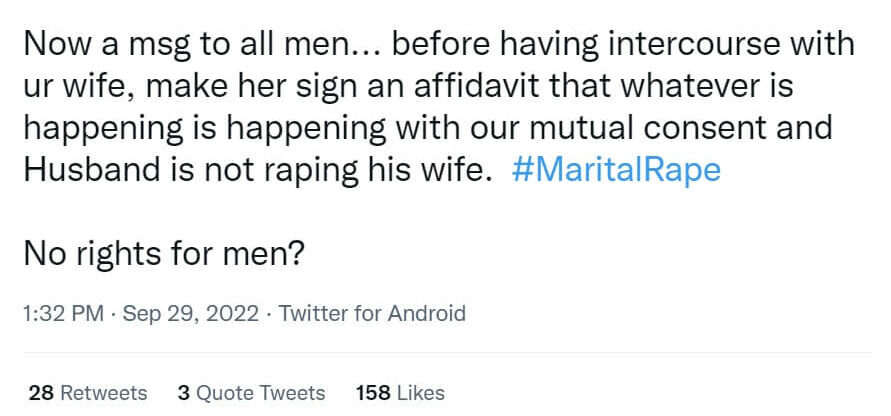Click the Sep 29, 2022 date
891x416 pixels.
[191, 313]
